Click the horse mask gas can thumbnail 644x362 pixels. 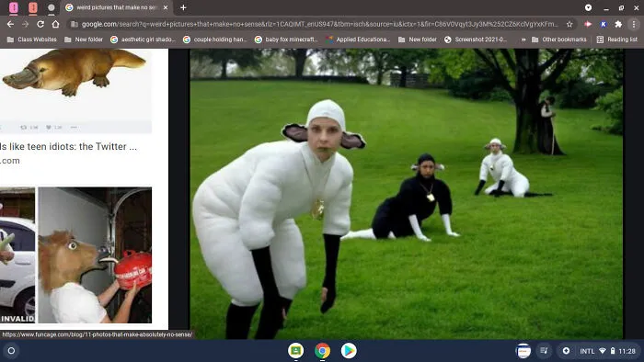tap(95, 255)
